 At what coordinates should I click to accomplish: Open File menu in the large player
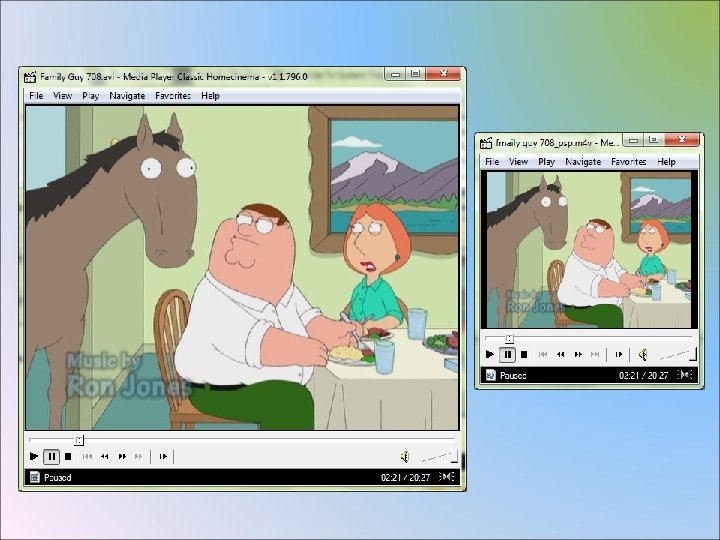(36, 96)
